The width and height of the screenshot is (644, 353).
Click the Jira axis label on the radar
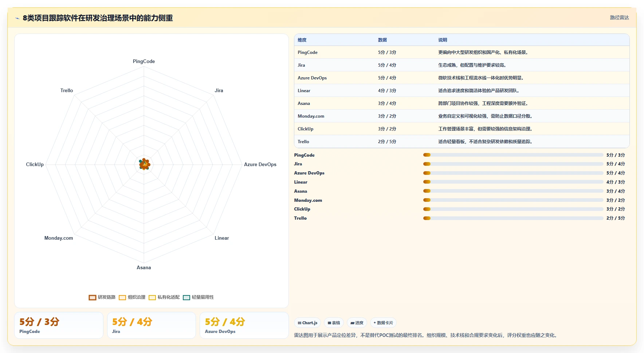[x=219, y=91]
